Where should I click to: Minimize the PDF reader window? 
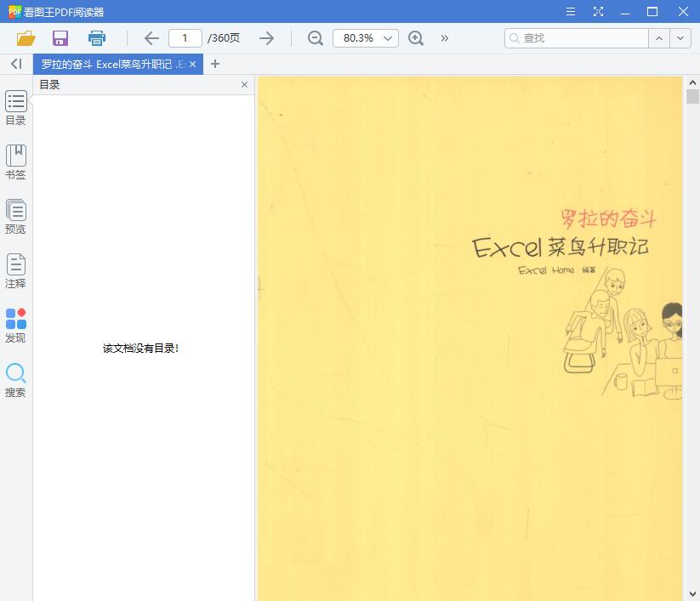pos(625,12)
